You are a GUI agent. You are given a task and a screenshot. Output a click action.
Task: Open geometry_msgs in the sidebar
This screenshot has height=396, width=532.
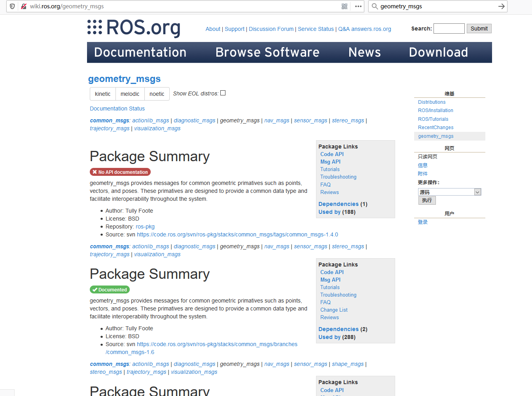435,136
